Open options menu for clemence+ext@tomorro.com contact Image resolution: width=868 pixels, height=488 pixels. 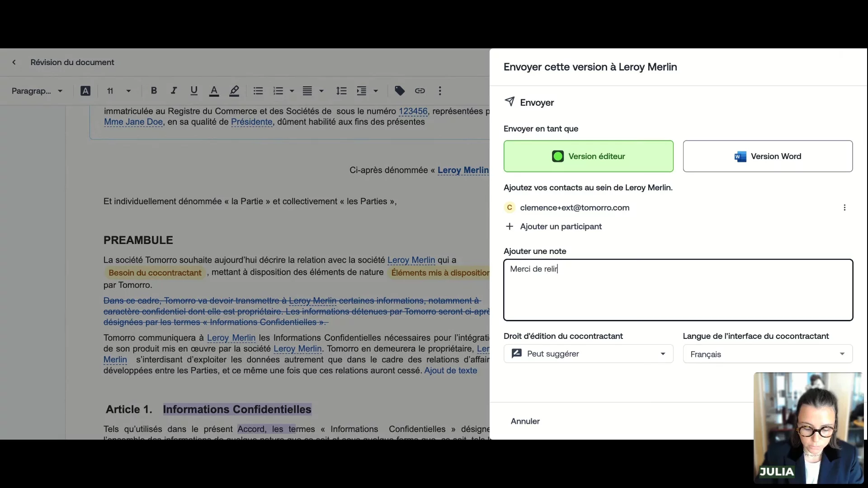pos(844,208)
